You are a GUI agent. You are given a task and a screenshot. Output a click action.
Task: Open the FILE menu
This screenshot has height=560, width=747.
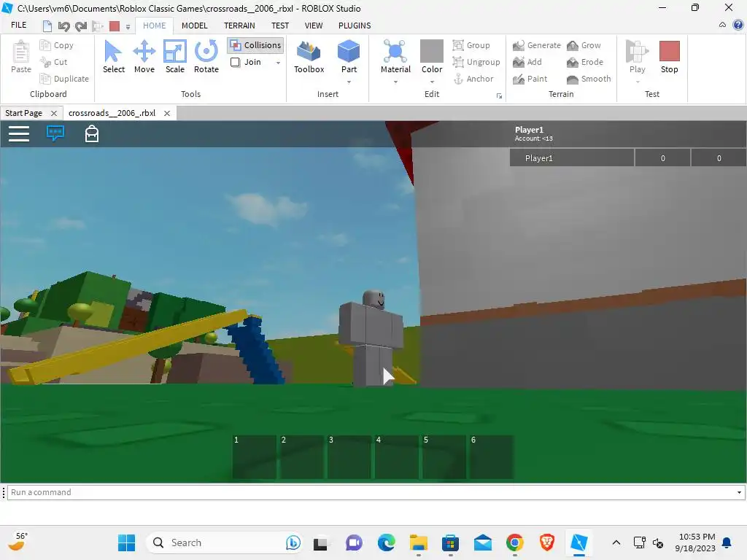pyautogui.click(x=18, y=25)
